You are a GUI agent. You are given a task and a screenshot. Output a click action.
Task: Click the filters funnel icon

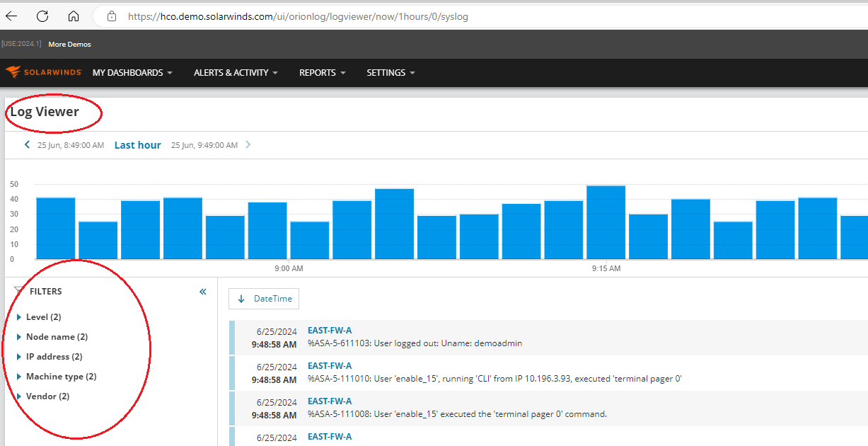(x=18, y=292)
